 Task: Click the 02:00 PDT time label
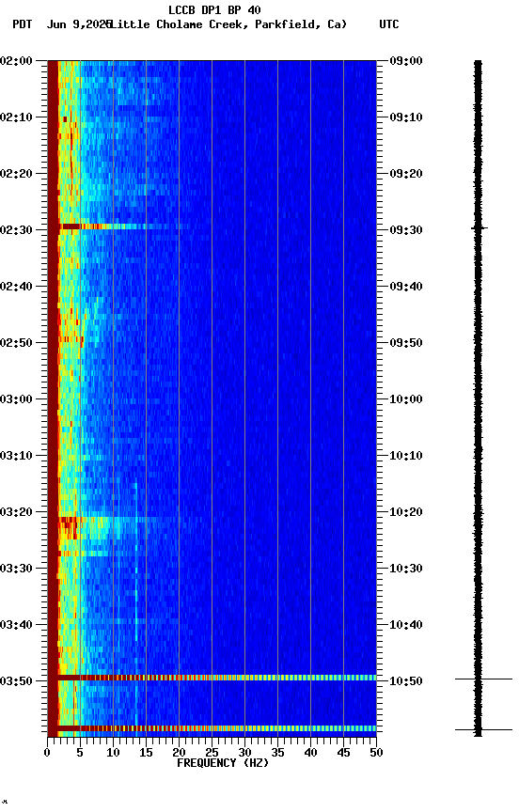[x=16, y=60]
